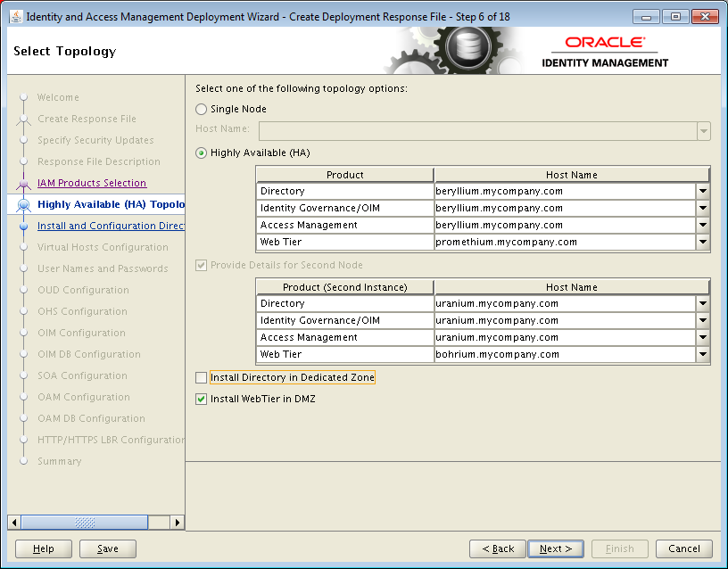Select the Highly Available (HA) radio button

(x=201, y=153)
